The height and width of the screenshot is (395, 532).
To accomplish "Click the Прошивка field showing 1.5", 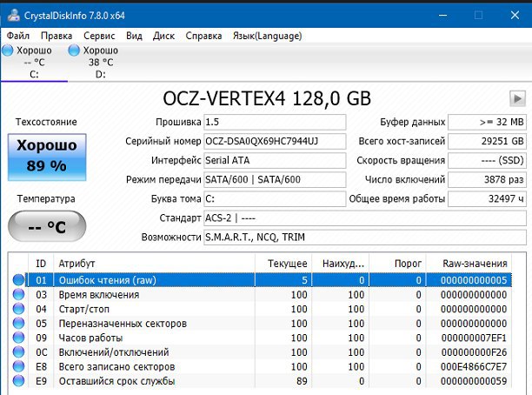I will tap(275, 122).
